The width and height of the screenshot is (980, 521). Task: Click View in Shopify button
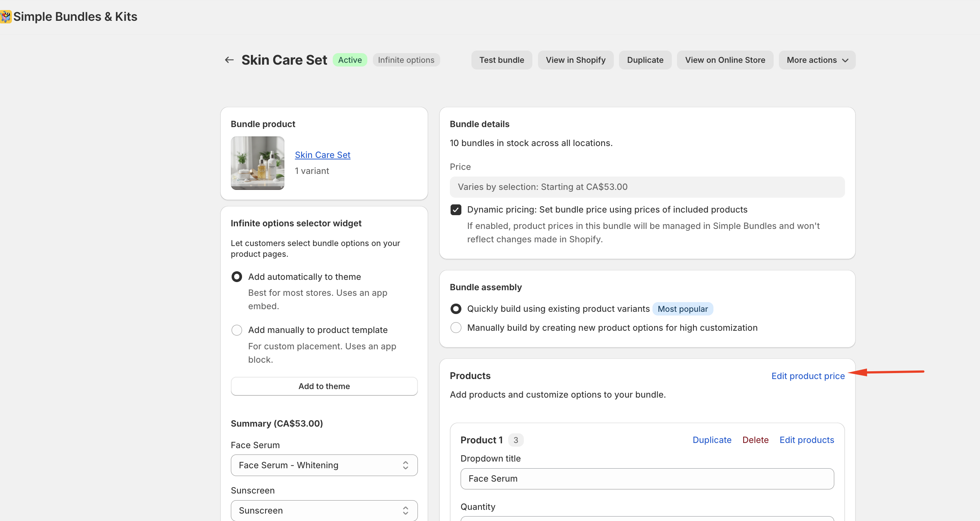tap(575, 60)
